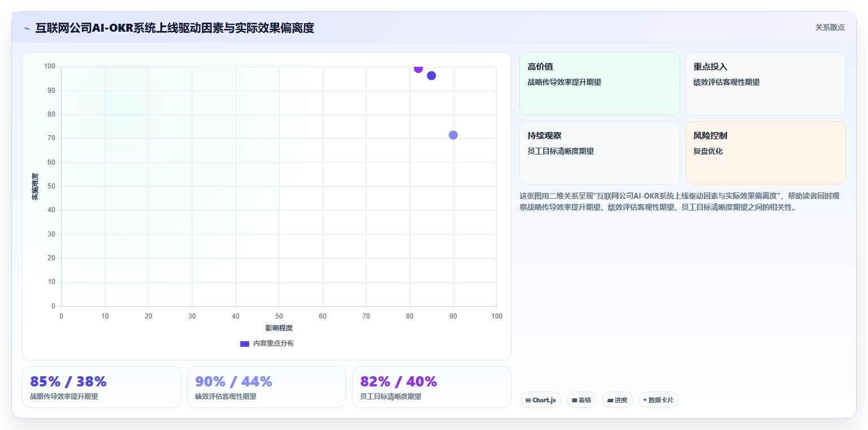
Task: Click the 数据卡片 tag button
Action: point(658,400)
